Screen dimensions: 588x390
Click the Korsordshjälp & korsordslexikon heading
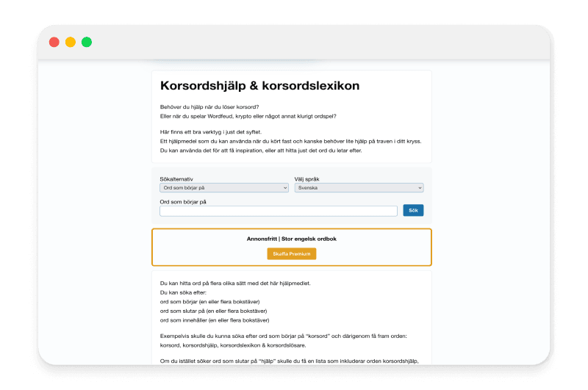[x=259, y=86]
